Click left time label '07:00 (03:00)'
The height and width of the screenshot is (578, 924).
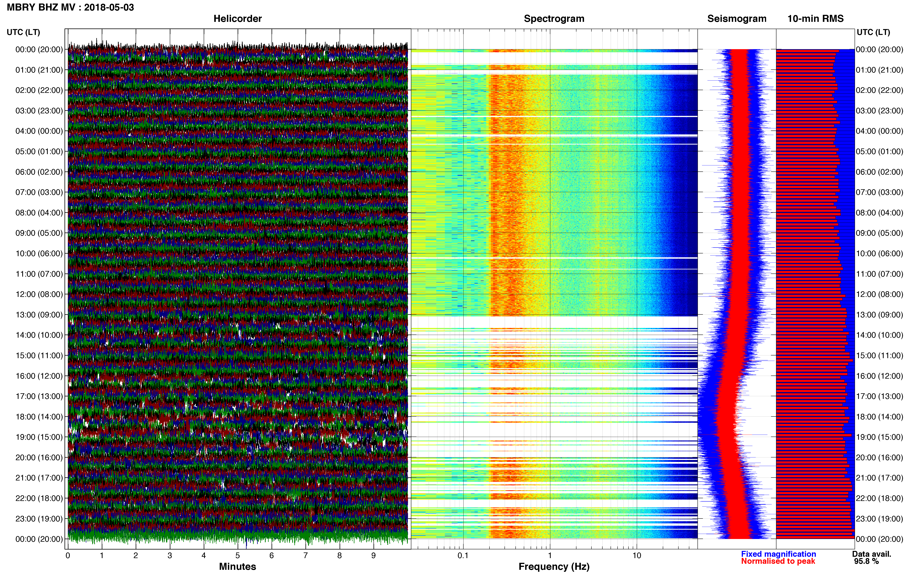(x=39, y=192)
